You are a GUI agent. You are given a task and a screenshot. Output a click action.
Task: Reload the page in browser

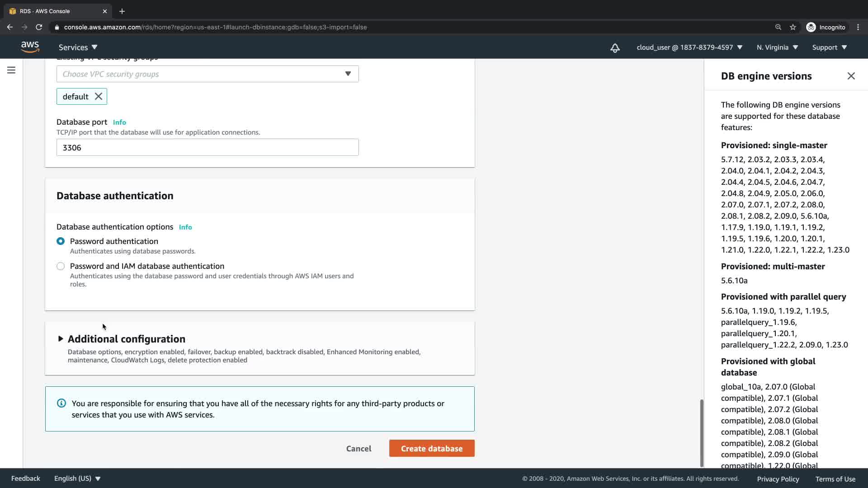(39, 27)
